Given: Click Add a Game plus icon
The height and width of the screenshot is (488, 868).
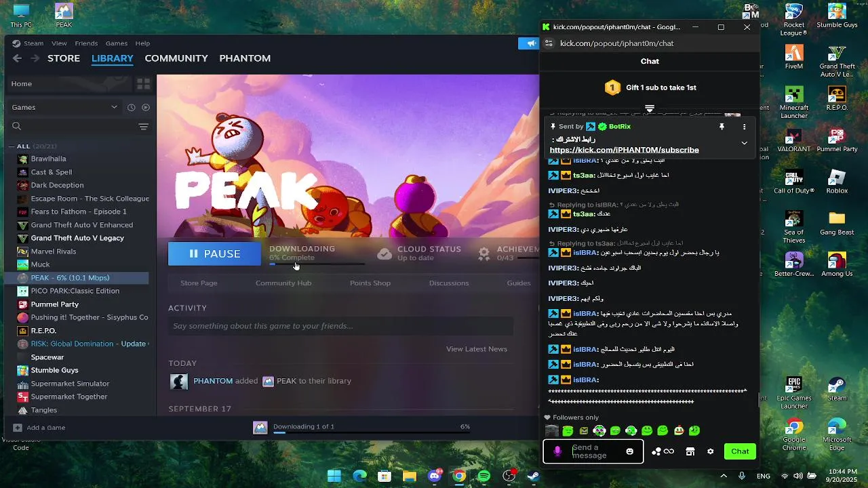Looking at the screenshot, I should click(18, 428).
